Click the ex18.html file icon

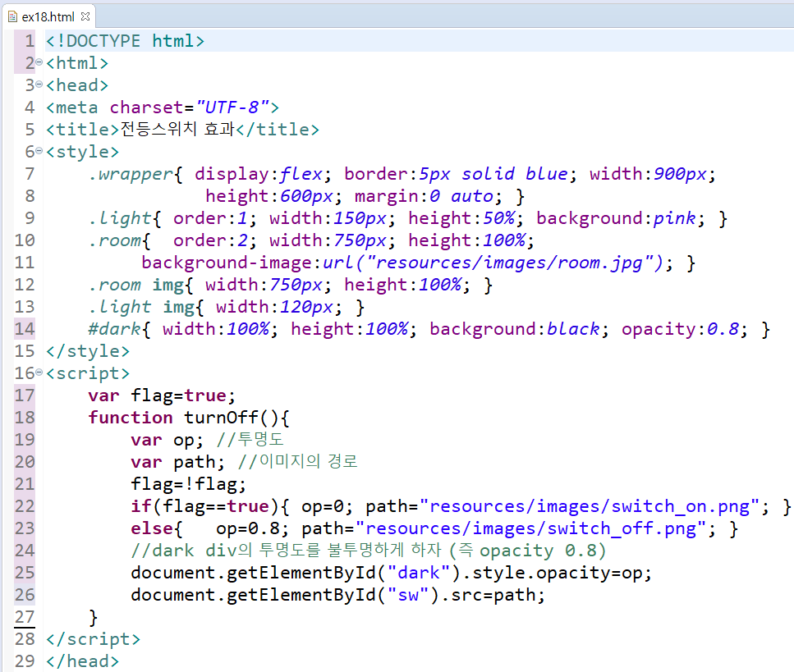click(12, 16)
